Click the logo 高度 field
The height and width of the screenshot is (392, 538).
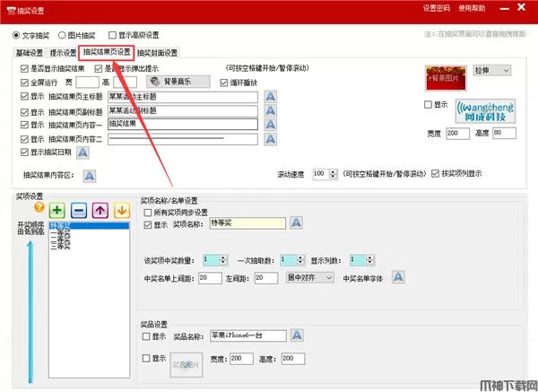point(504,133)
